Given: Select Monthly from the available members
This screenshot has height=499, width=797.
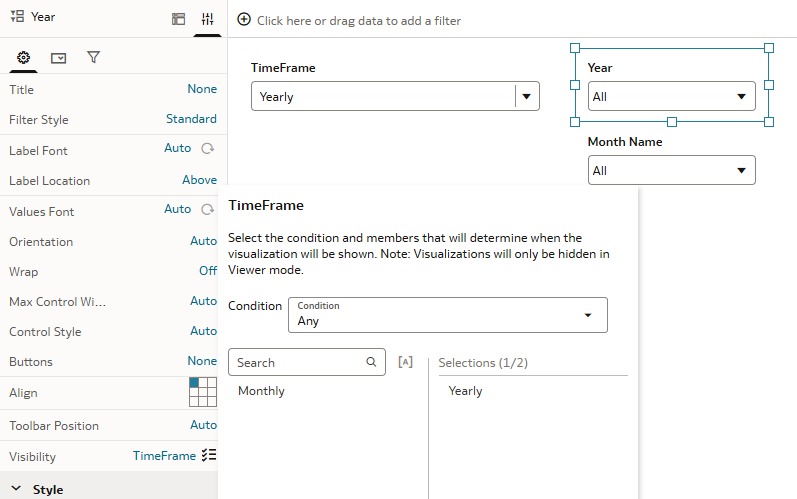Looking at the screenshot, I should (x=261, y=391).
